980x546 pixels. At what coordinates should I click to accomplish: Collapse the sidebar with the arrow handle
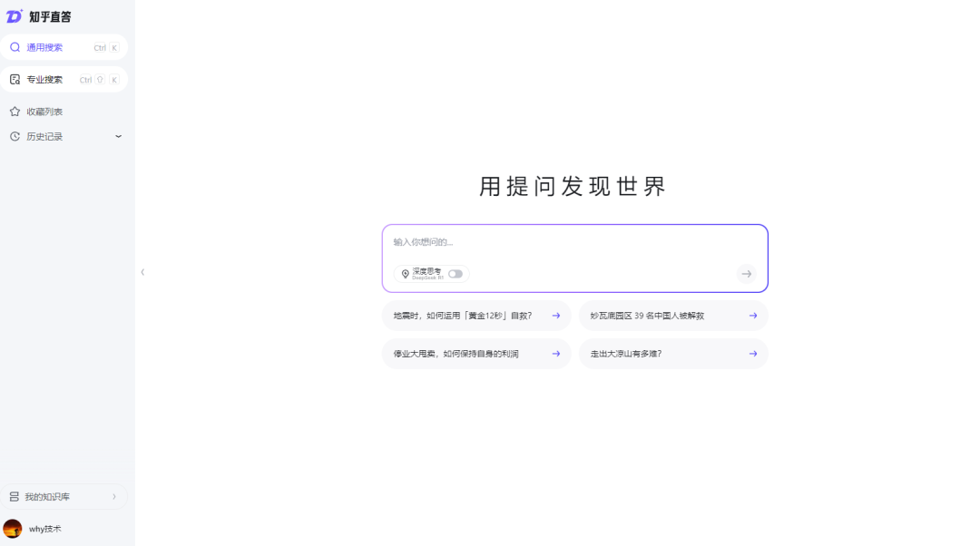[142, 272]
